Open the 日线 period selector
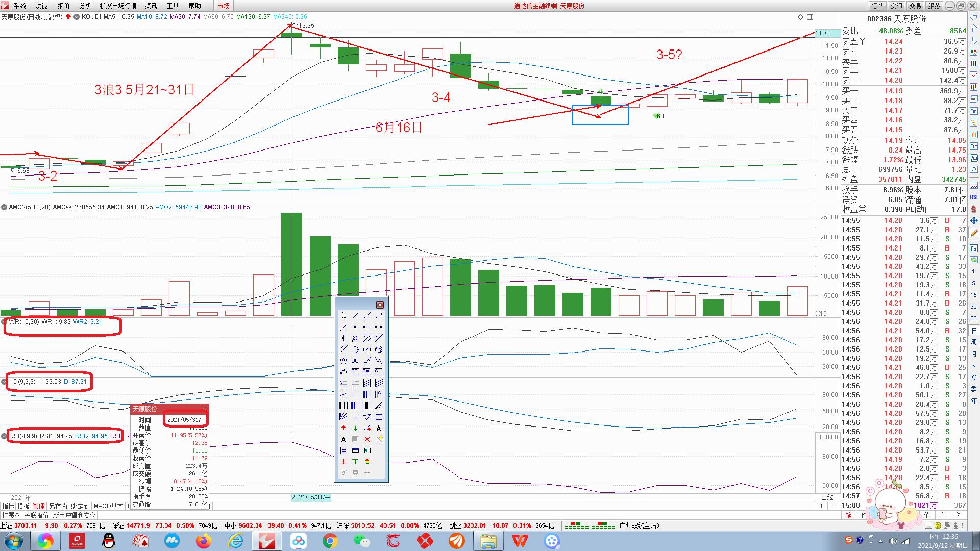This screenshot has height=551, width=980. coord(827,497)
